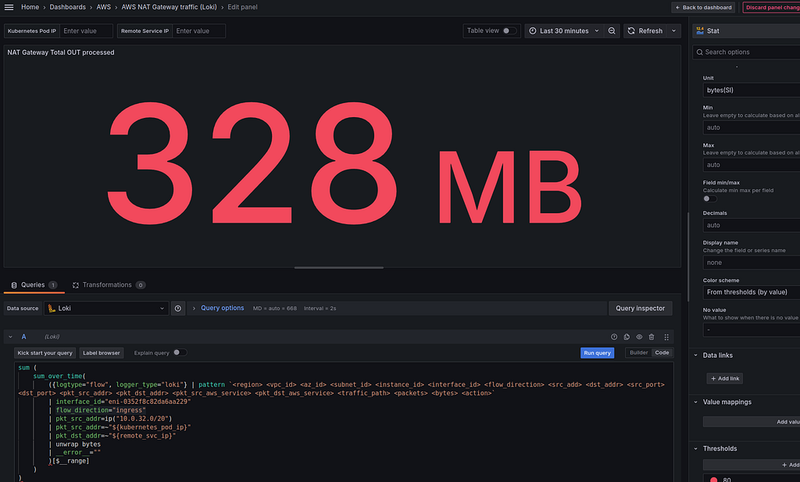Open the Label browser

tap(101, 353)
